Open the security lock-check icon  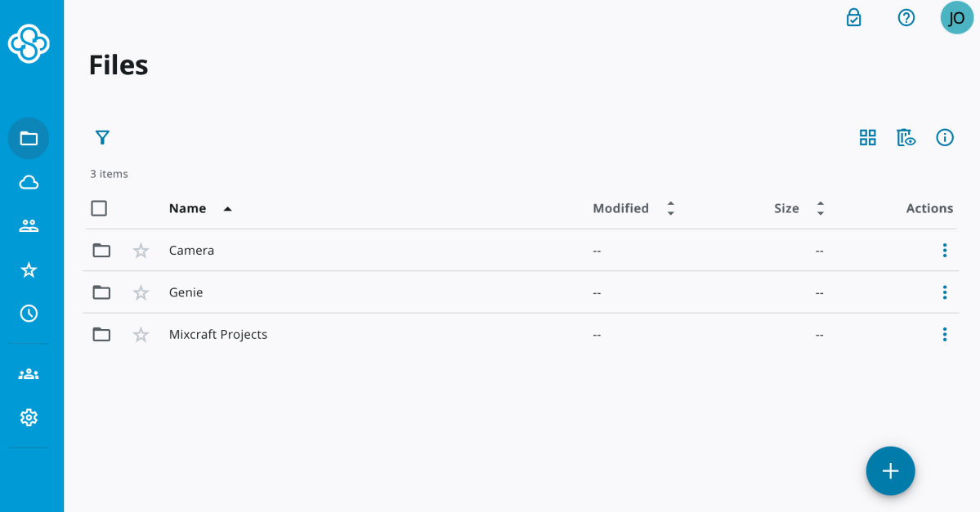pos(853,17)
